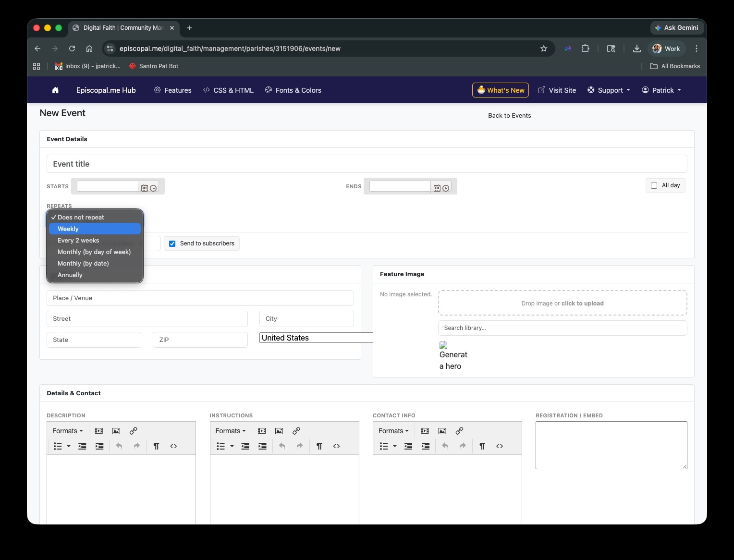
Task: Insert image in the Instructions editor
Action: (279, 431)
